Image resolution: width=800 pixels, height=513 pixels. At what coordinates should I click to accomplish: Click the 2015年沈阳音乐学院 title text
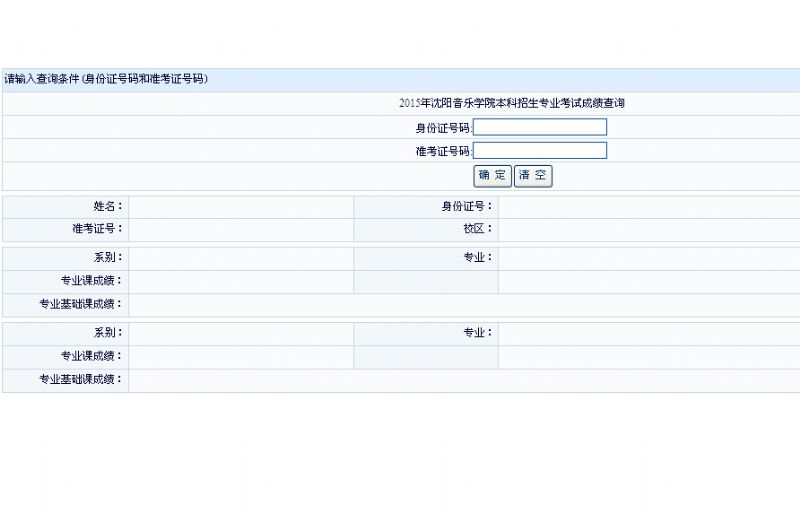512,103
